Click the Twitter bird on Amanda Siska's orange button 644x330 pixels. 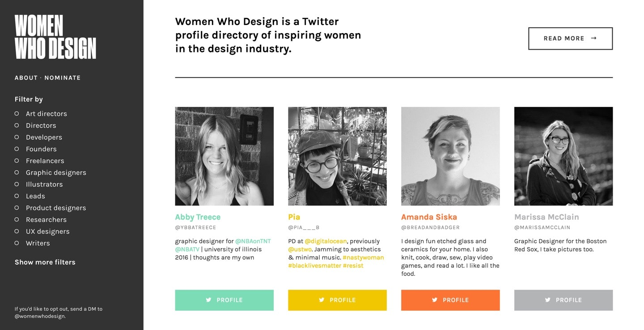point(435,300)
